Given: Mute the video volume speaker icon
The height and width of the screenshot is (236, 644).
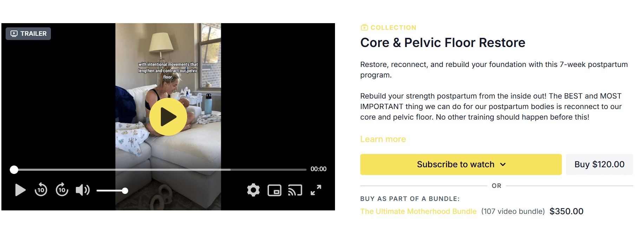Looking at the screenshot, I should tap(83, 190).
